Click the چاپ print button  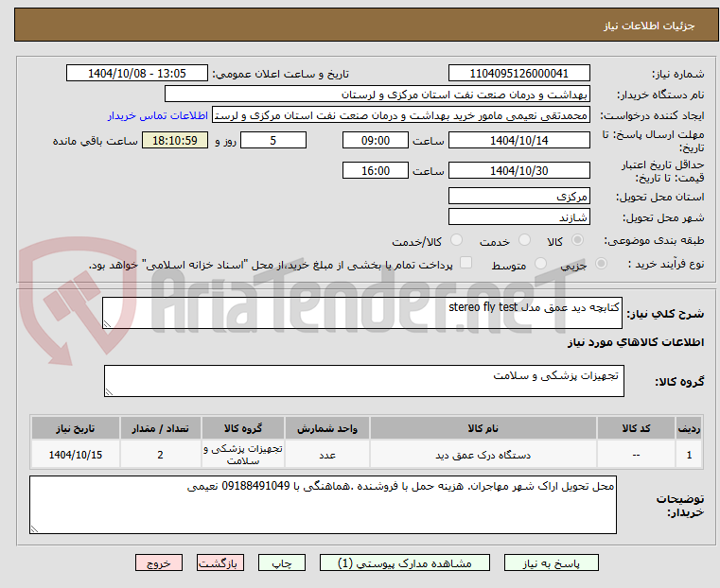pos(282,562)
